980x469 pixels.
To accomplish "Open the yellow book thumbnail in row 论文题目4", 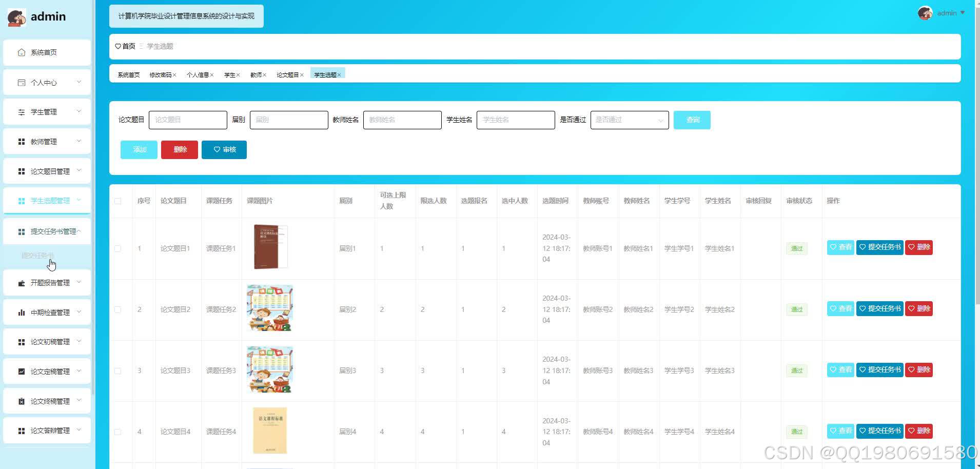I will point(270,431).
